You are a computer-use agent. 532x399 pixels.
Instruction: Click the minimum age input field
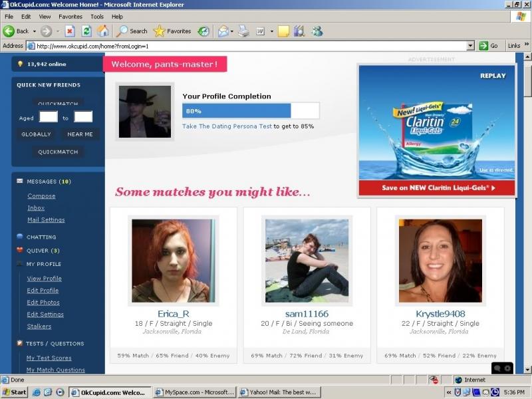(x=49, y=118)
